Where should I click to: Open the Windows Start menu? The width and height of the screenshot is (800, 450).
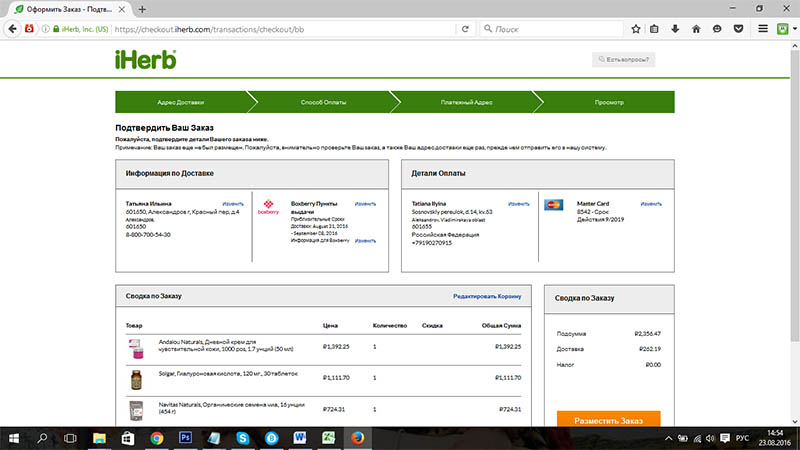(x=14, y=438)
